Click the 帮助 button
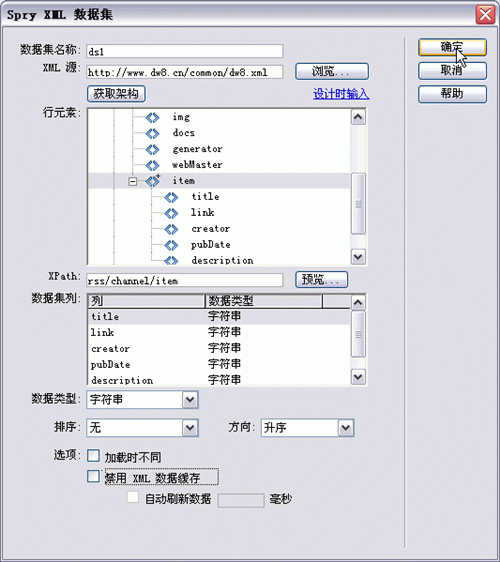 click(x=452, y=94)
